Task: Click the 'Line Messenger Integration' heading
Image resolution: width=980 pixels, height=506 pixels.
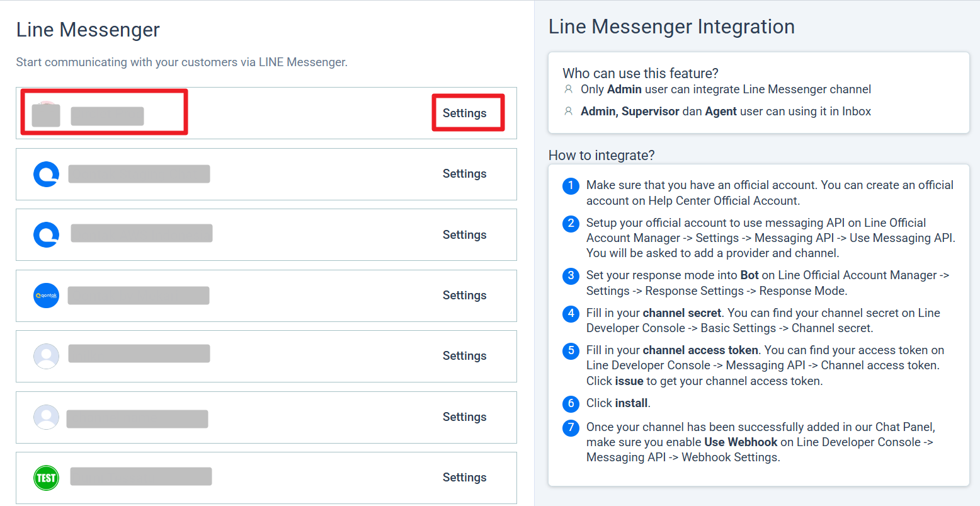Action: point(671,26)
